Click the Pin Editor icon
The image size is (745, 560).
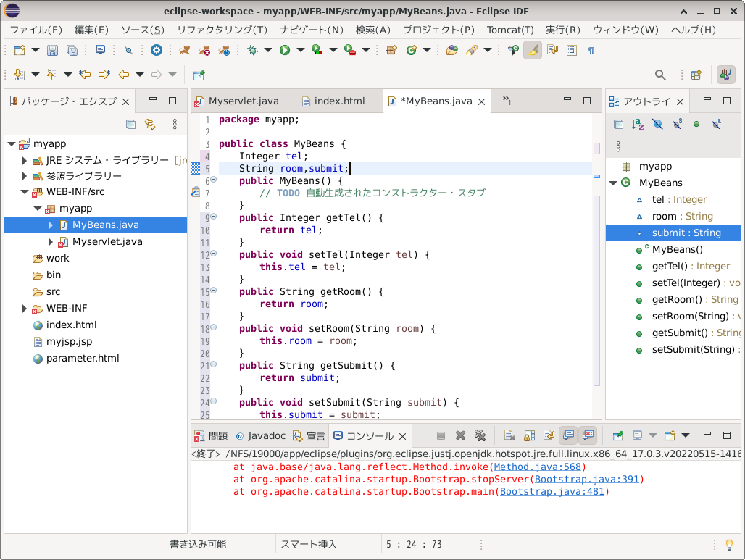pyautogui.click(x=199, y=75)
